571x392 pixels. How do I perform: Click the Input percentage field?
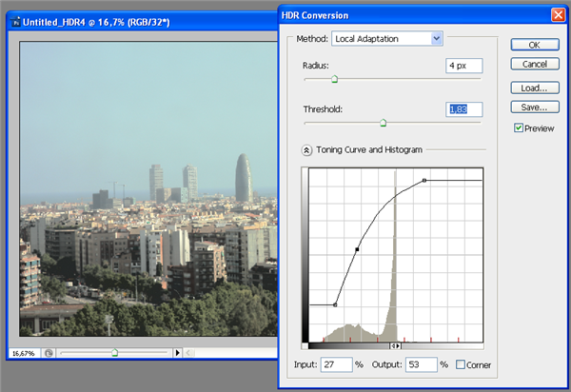335,364
